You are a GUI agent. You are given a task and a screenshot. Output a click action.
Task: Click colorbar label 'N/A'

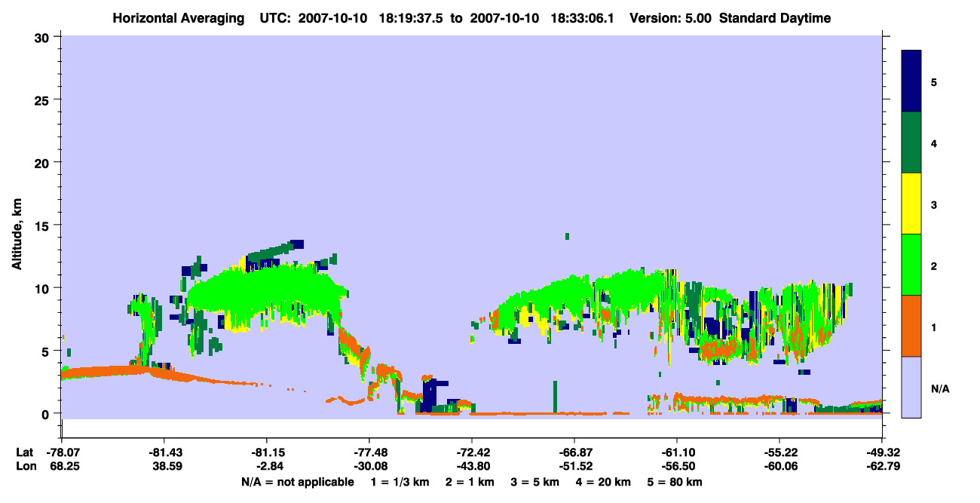click(x=940, y=388)
